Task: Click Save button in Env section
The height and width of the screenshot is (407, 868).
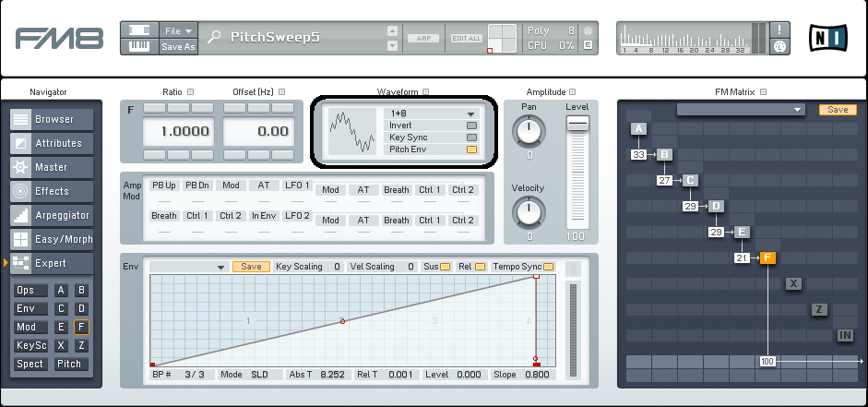Action: [251, 267]
